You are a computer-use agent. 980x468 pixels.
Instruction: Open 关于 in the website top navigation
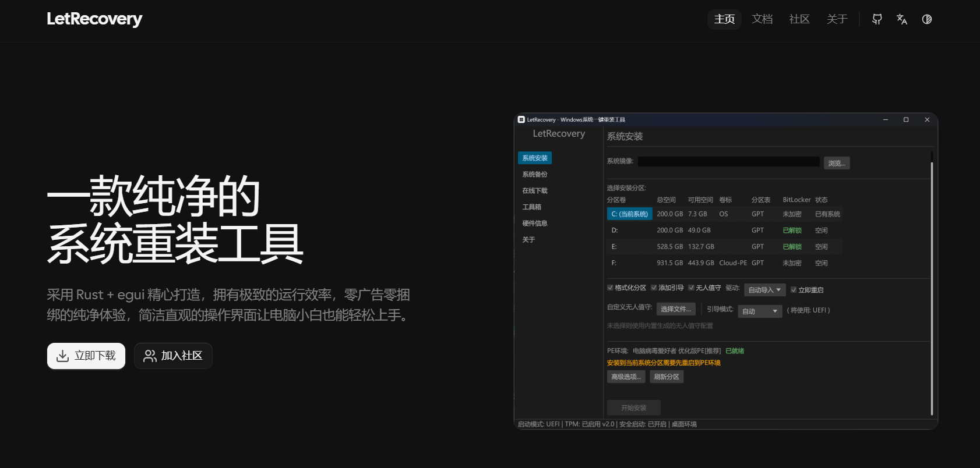pos(837,19)
